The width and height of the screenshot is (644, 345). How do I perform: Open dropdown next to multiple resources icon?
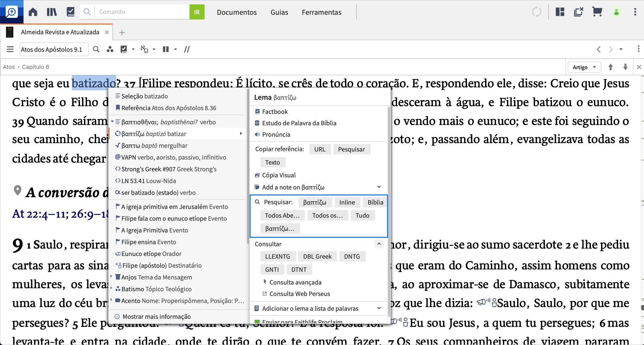coord(175,49)
